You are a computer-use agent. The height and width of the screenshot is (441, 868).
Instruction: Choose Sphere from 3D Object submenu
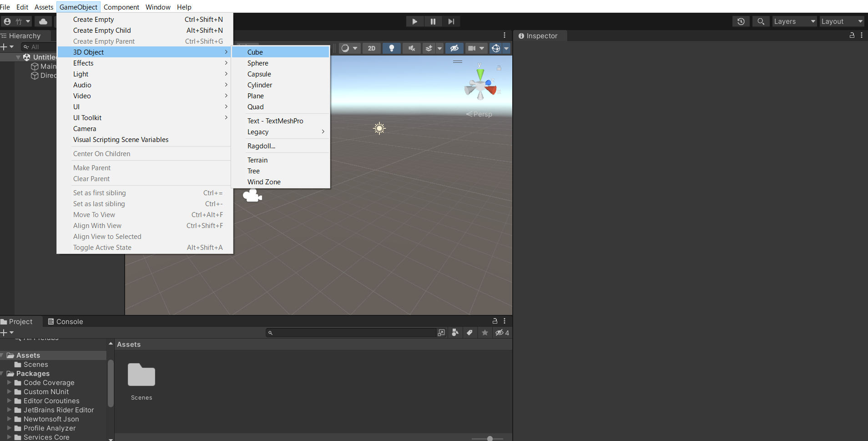(x=281, y=63)
